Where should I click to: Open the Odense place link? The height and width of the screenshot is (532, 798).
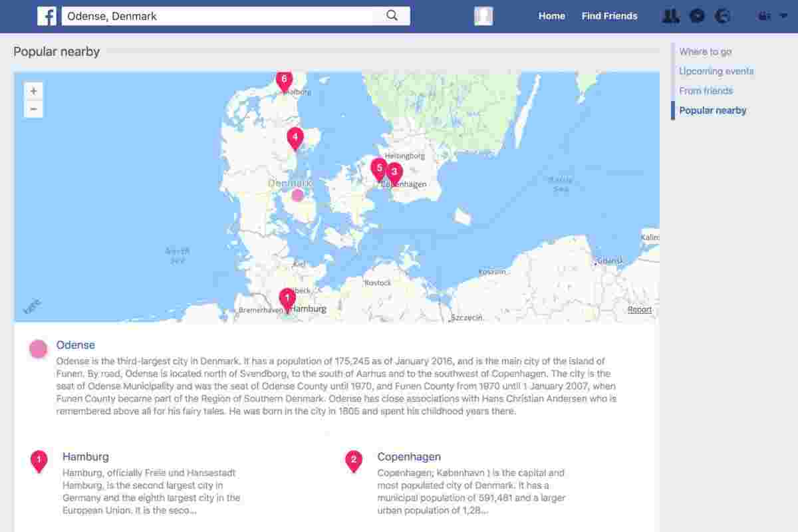(x=75, y=345)
